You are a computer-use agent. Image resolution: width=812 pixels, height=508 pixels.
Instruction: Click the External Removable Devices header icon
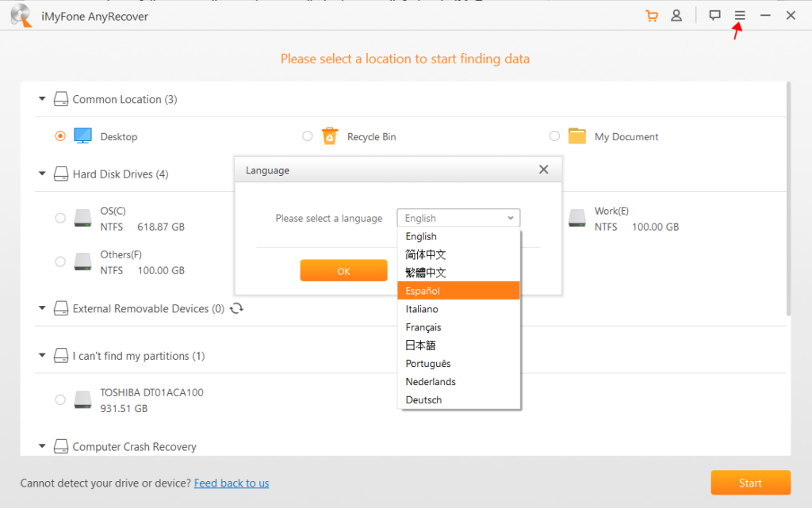pos(61,308)
